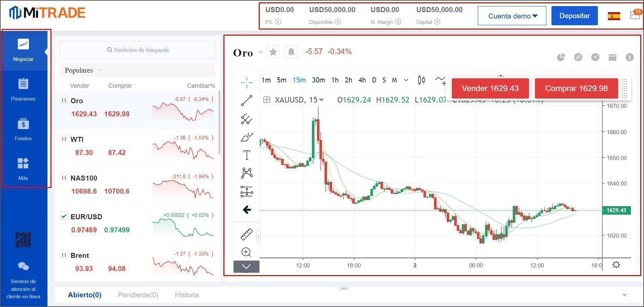The width and height of the screenshot is (644, 307).
Task: Open the Fondos sidebar section
Action: tap(23, 129)
